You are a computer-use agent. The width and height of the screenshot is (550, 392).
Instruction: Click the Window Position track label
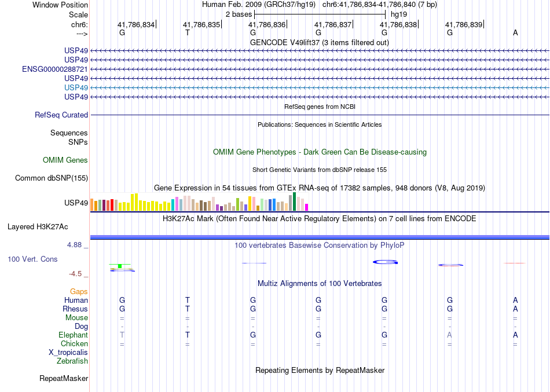(x=60, y=5)
